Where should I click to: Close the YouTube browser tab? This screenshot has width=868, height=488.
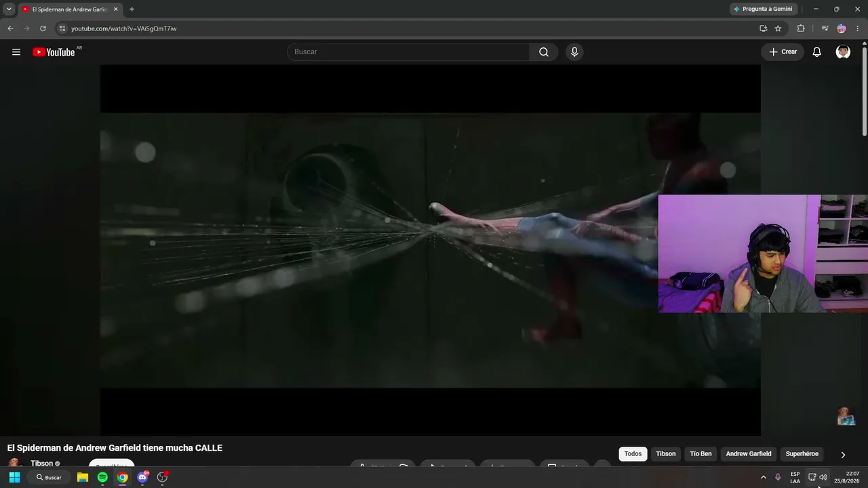click(116, 9)
